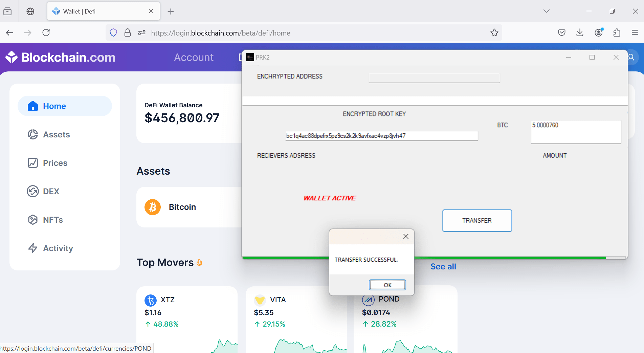Screen dimensions: 644x353
Task: Click the BTC amount field
Action: [576, 132]
